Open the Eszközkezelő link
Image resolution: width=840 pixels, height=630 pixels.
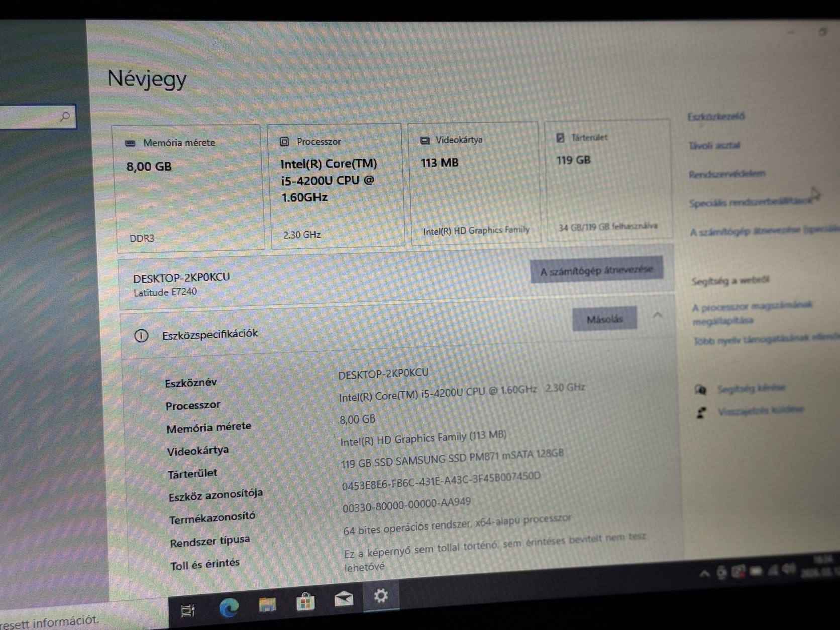716,117
